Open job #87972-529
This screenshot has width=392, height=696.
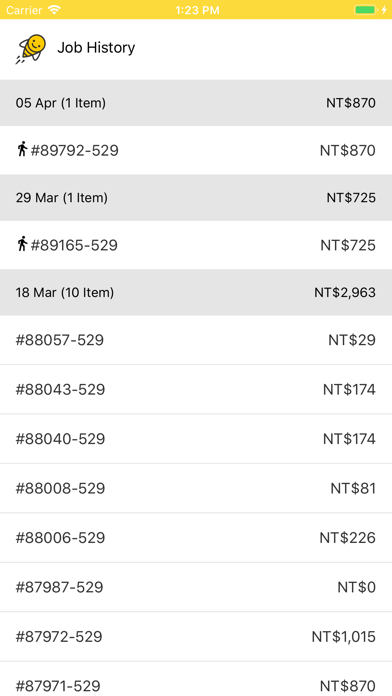(196, 637)
